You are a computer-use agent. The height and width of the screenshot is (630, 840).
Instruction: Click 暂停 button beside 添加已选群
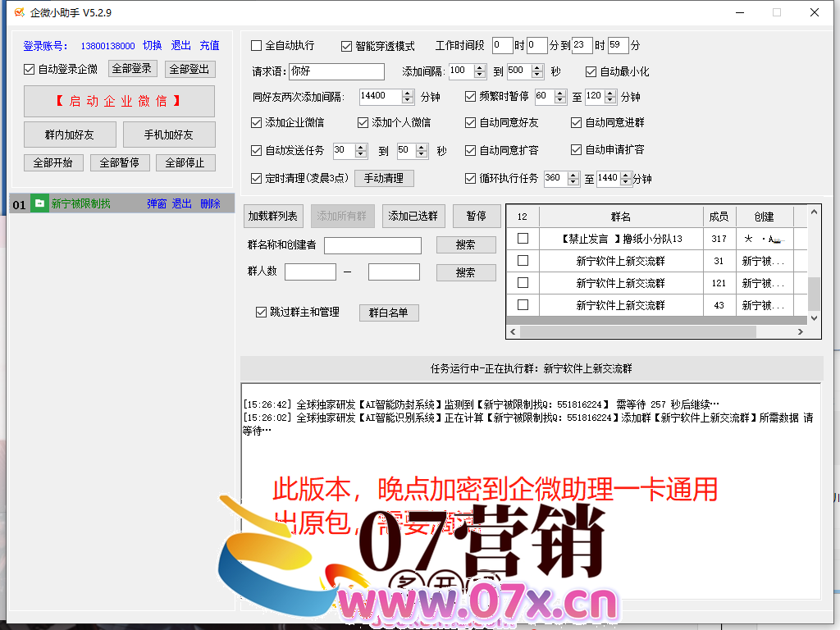477,216
